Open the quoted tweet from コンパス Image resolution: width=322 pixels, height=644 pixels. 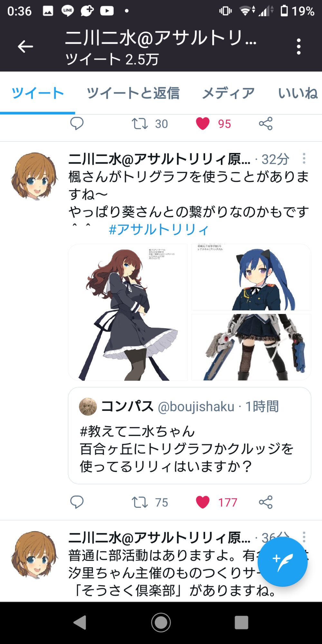(189, 435)
